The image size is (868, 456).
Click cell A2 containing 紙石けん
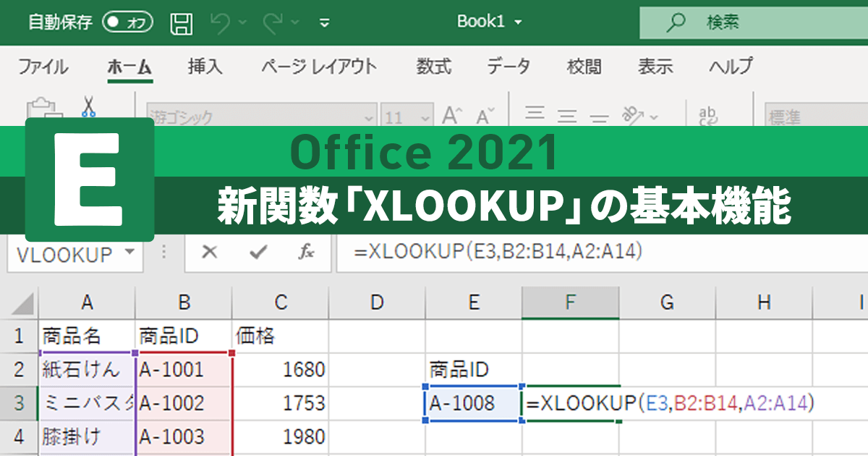tap(87, 369)
